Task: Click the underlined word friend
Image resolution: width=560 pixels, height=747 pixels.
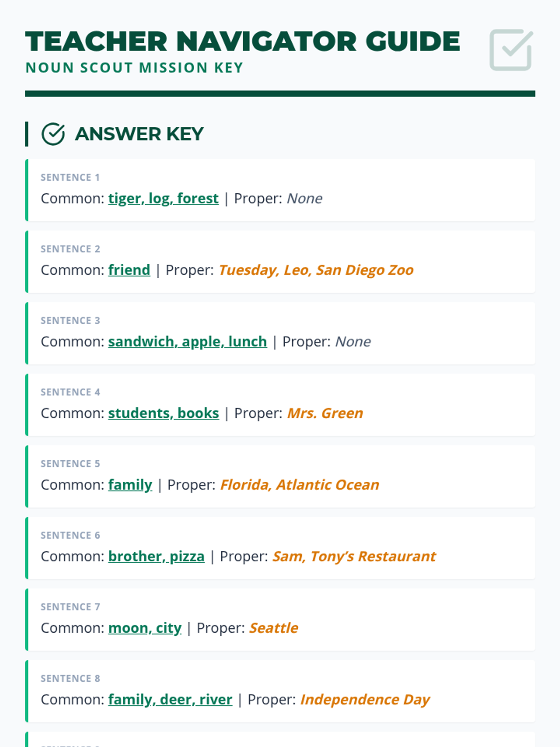Action: click(129, 270)
